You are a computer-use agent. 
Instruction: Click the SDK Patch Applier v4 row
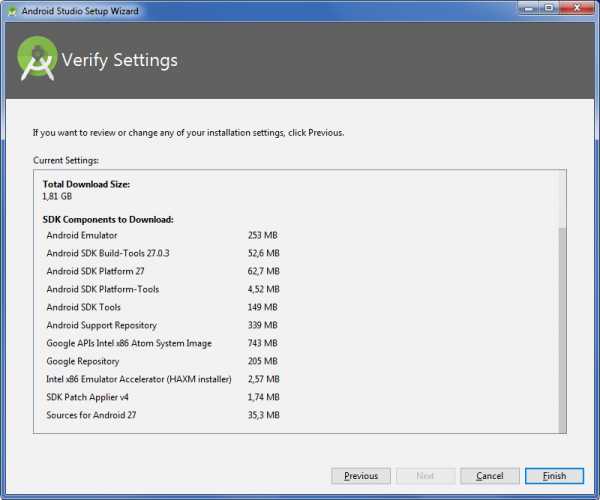point(89,397)
